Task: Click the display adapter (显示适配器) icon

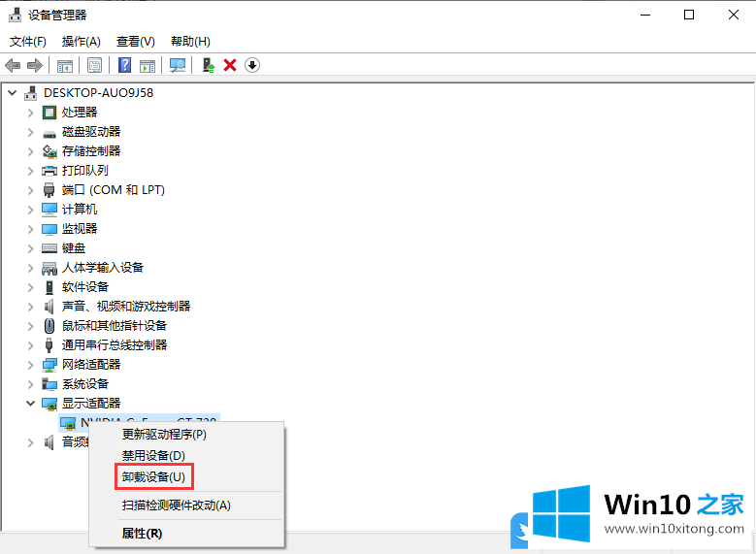Action: click(x=49, y=404)
